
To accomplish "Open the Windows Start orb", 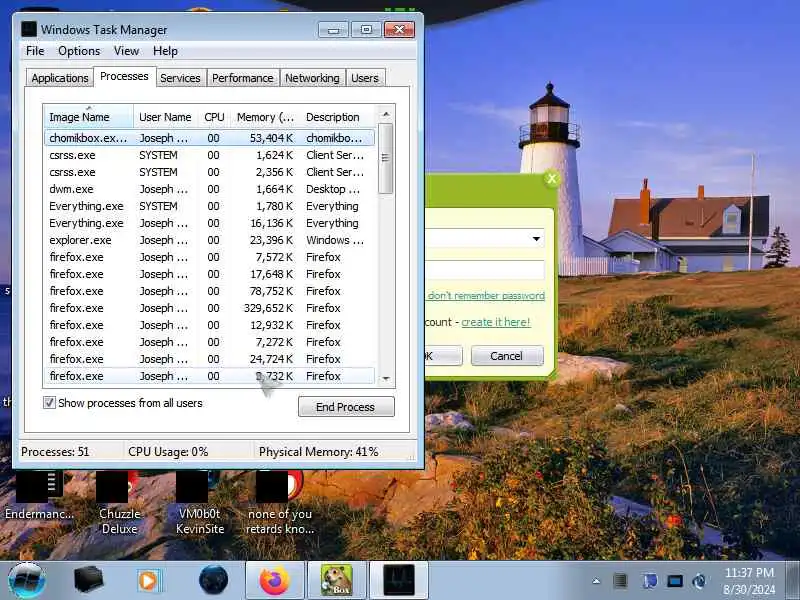I will click(x=27, y=581).
